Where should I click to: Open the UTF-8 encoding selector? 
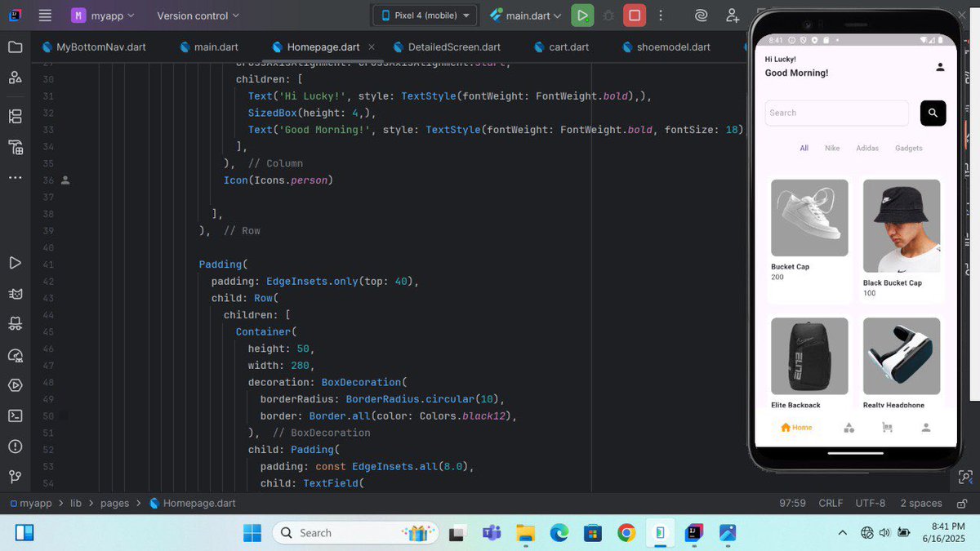pos(871,503)
